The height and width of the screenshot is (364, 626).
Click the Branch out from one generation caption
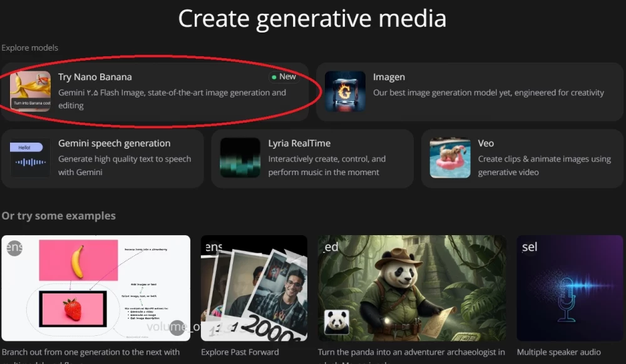point(91,352)
